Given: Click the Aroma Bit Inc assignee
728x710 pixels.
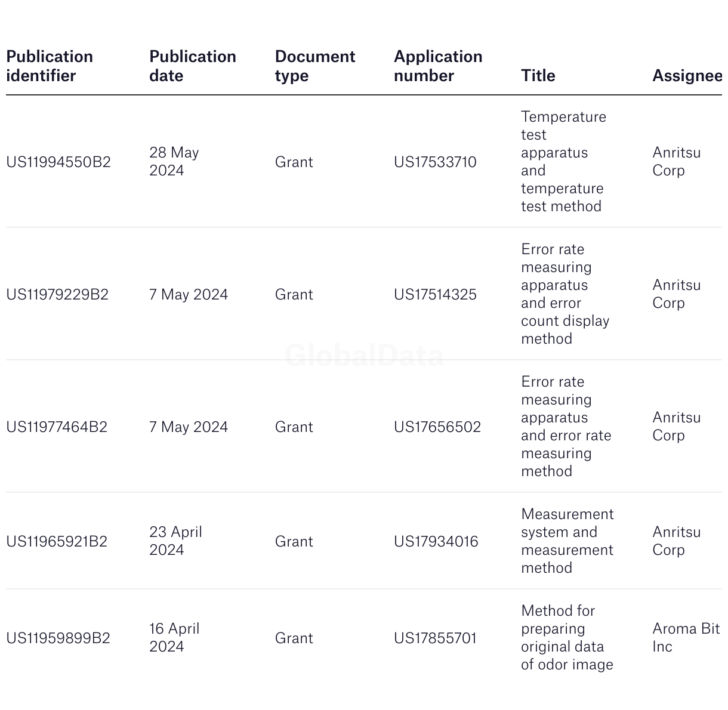Looking at the screenshot, I should [686, 638].
